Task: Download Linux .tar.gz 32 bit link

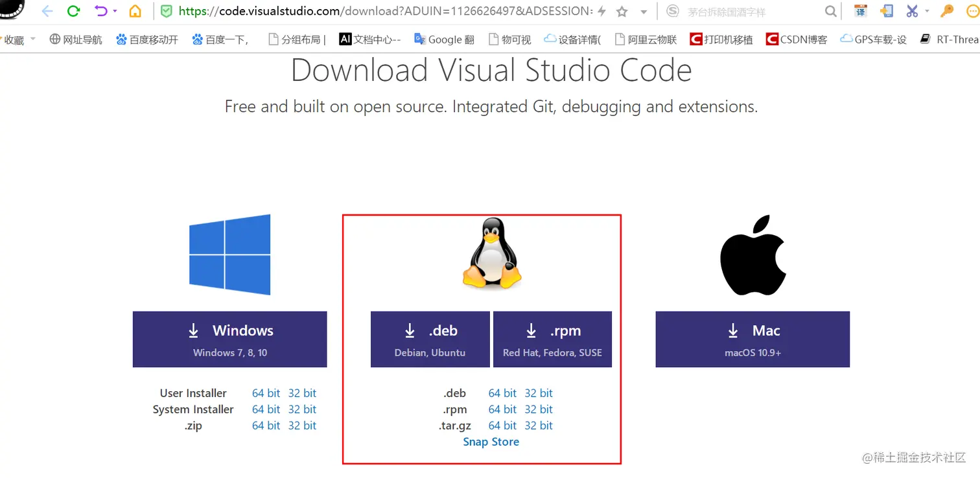Action: click(x=539, y=426)
